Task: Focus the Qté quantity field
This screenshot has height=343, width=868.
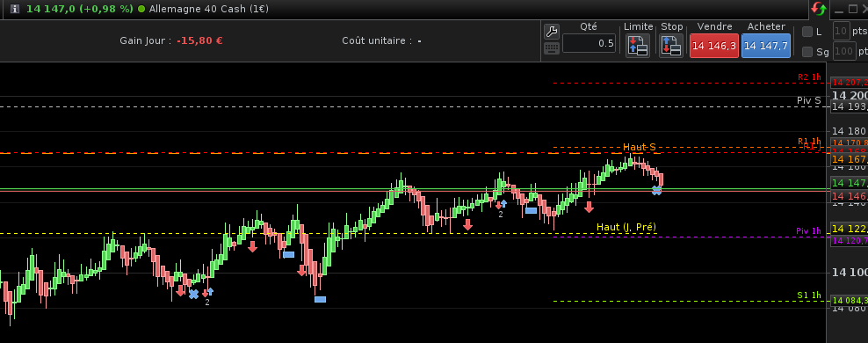Action: pos(589,43)
